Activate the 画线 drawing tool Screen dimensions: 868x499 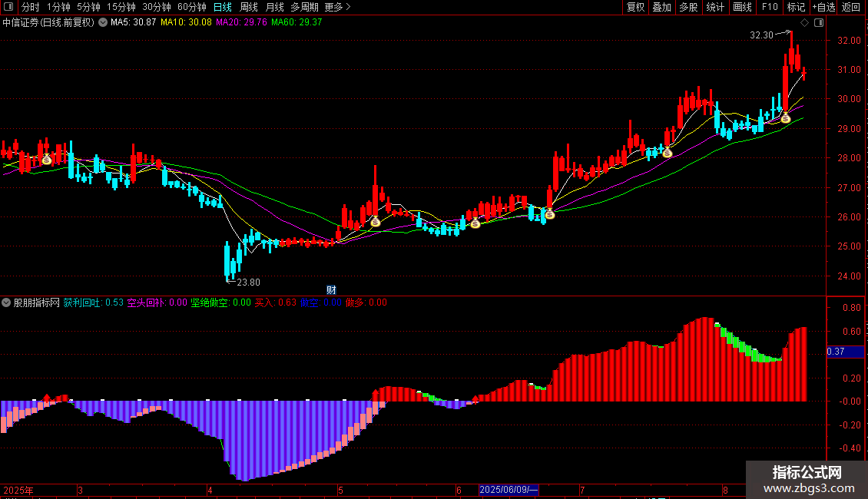coord(742,7)
